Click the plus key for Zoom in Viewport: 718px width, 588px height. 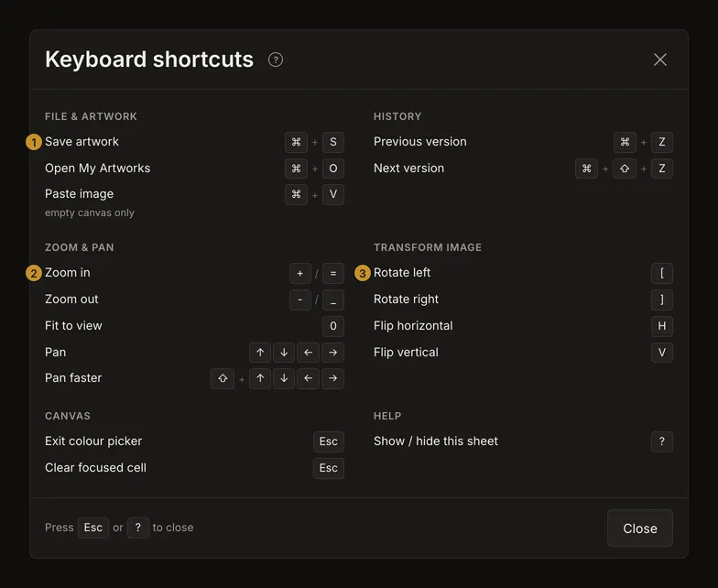(300, 273)
